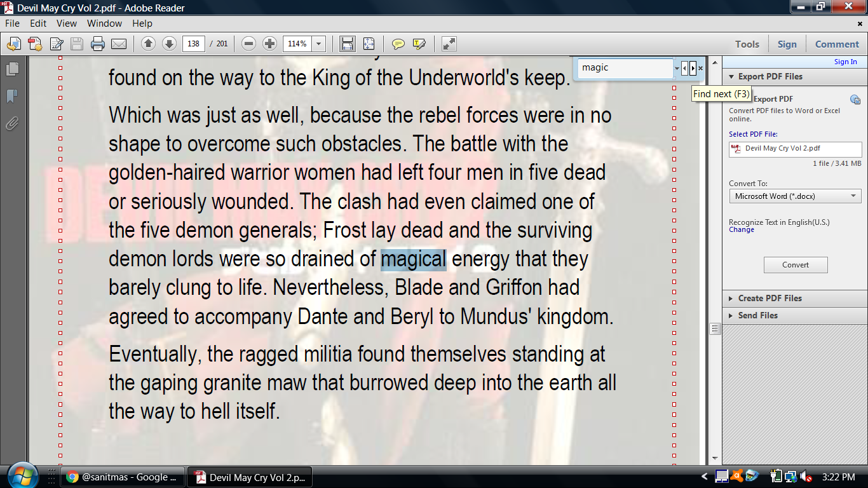Click the Save file icon
The image size is (868, 488).
click(77, 44)
